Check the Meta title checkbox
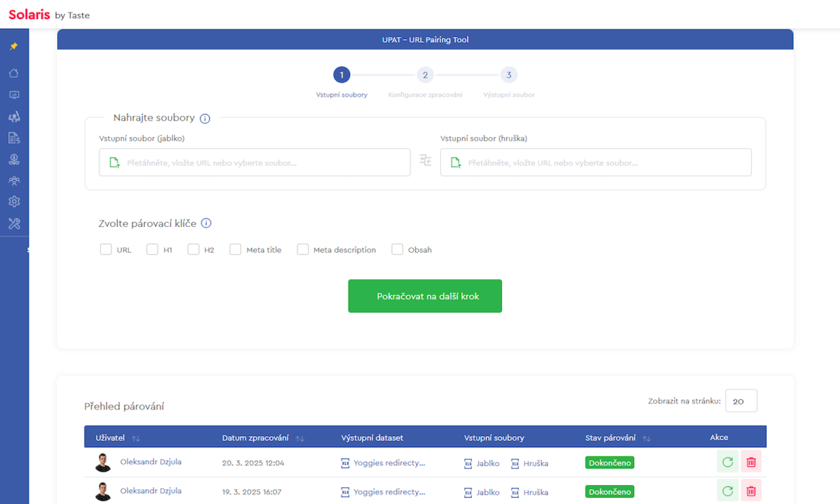This screenshot has height=504, width=840. (235, 249)
